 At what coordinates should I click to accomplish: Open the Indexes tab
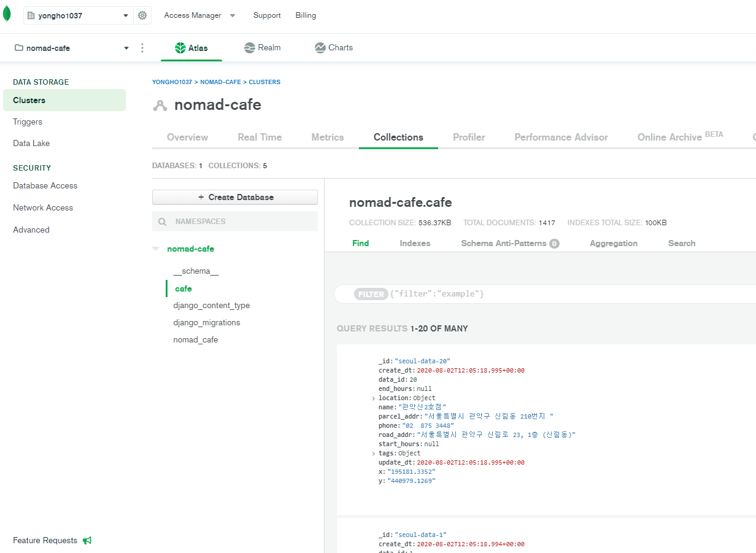[415, 243]
